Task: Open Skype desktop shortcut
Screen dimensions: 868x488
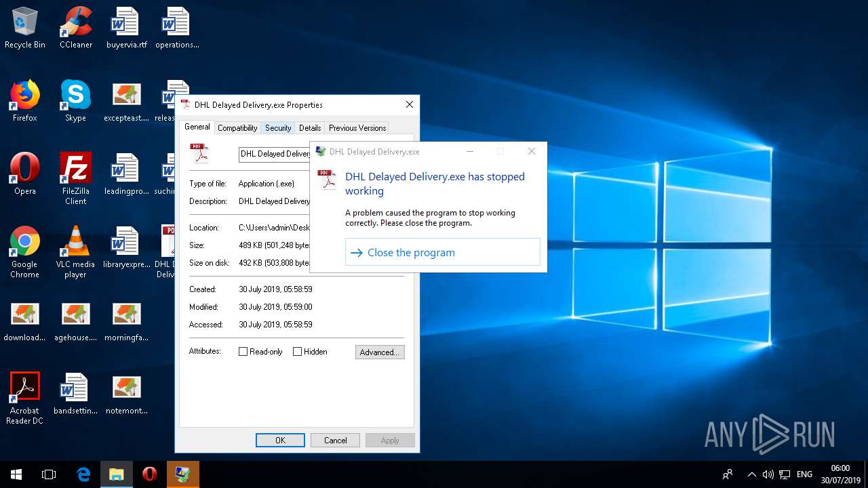Action: click(x=76, y=102)
